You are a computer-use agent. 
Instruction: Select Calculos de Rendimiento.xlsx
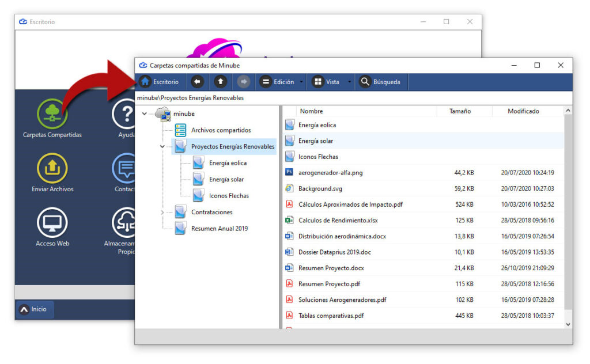tap(423, 221)
